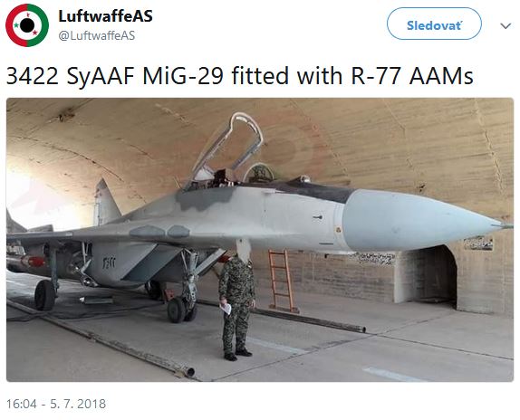Click the soldier standing in the photo
This screenshot has width=520, height=420.
236,300
